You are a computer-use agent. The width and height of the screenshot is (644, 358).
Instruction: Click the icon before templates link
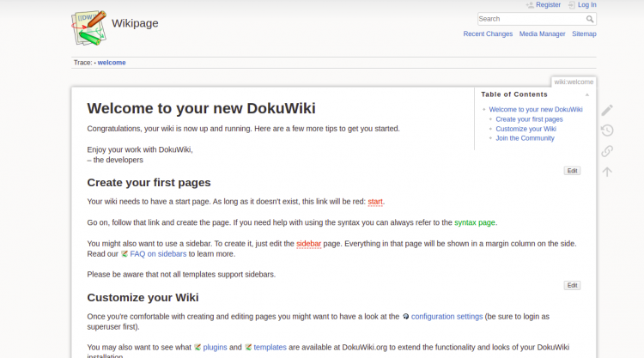click(x=248, y=348)
